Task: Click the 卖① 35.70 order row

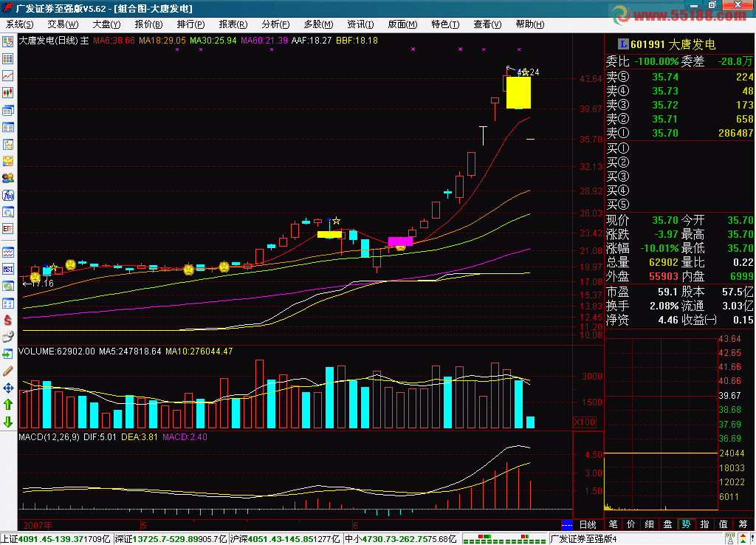Action: tap(679, 133)
